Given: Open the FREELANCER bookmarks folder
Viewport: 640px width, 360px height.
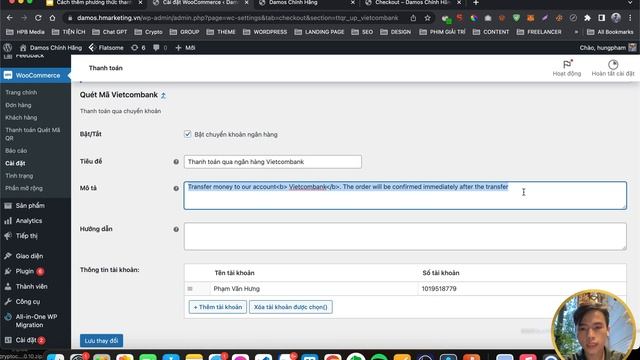Looking at the screenshot, I should (539, 32).
